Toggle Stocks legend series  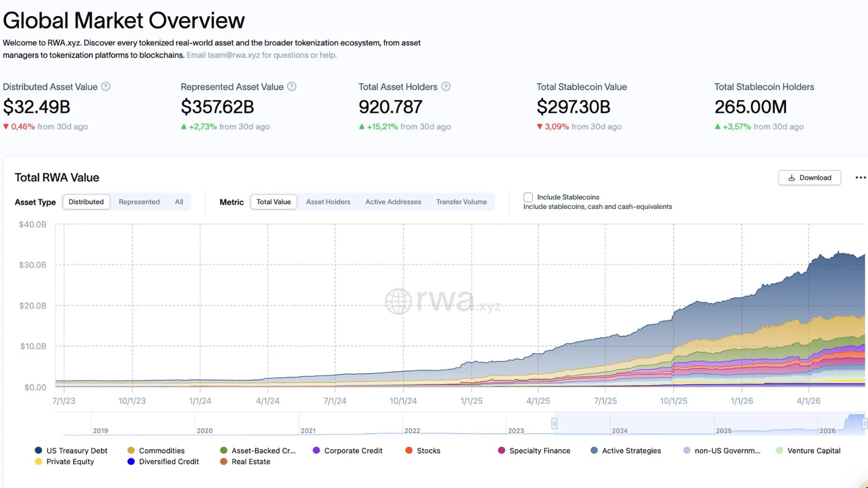[423, 451]
